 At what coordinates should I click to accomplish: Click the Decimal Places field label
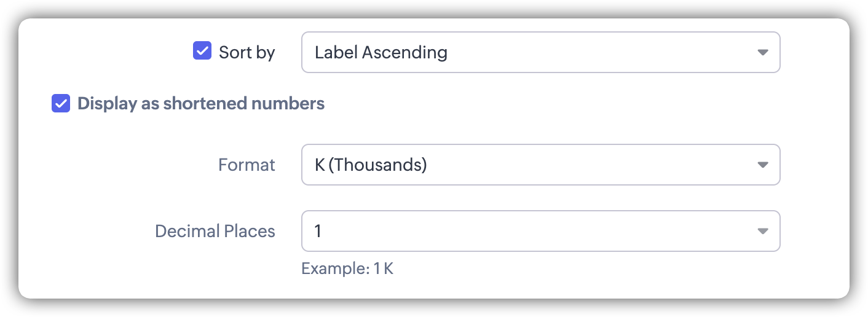tap(215, 231)
